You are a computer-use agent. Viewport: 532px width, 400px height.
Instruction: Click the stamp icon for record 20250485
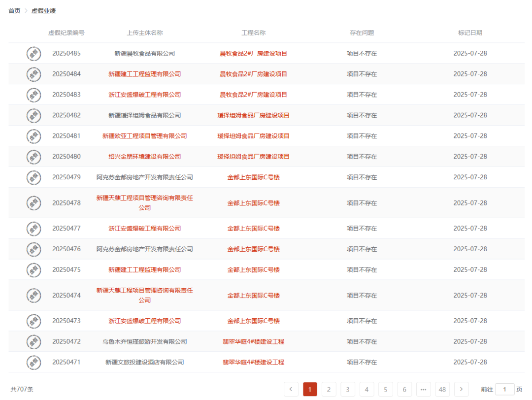click(x=33, y=54)
